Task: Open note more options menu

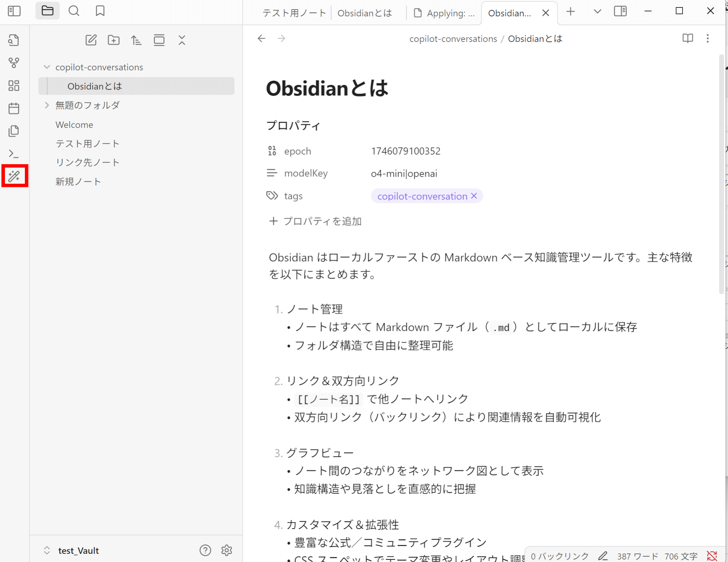Action: point(708,38)
